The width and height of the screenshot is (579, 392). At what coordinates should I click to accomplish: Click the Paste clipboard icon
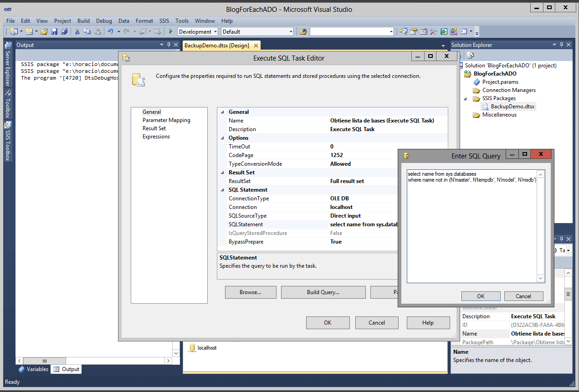(x=97, y=31)
